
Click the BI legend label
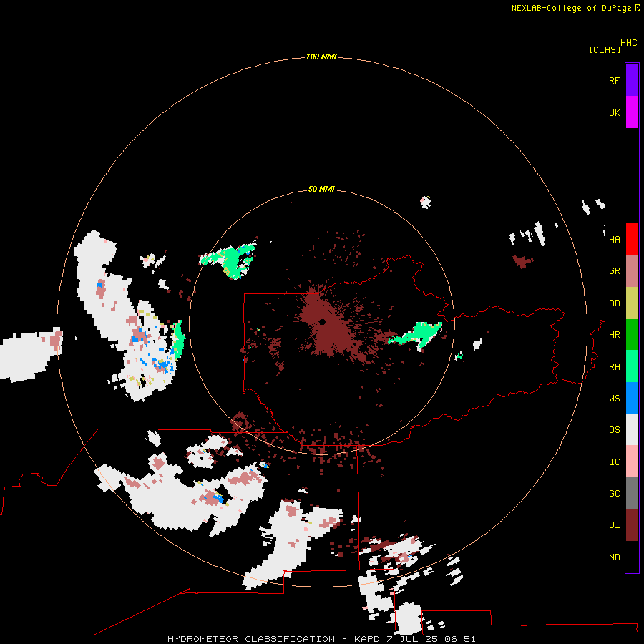tap(614, 525)
